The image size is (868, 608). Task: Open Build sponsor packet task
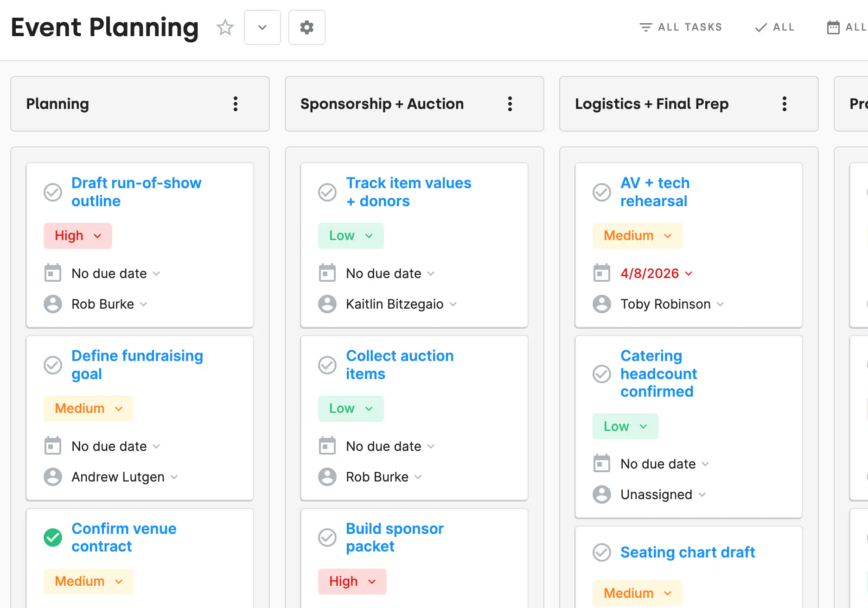[395, 538]
